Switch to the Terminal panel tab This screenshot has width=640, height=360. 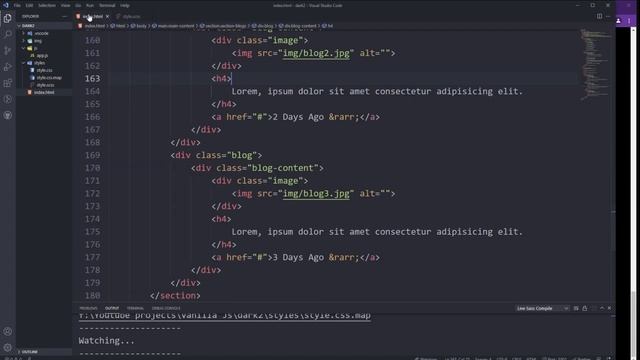pos(135,308)
